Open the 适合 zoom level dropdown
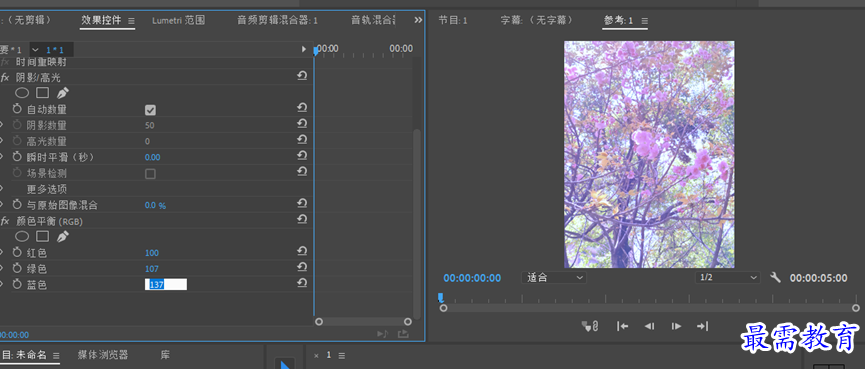This screenshot has height=369, width=865. [x=554, y=277]
